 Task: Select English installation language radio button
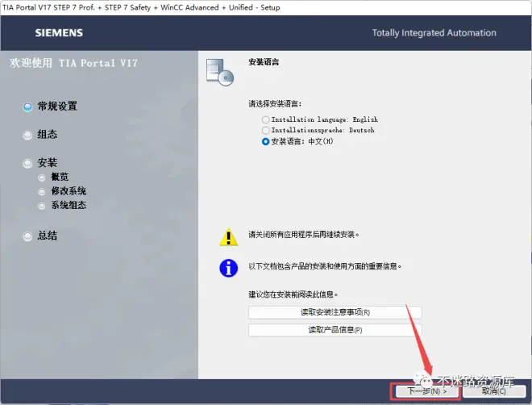[x=266, y=120]
